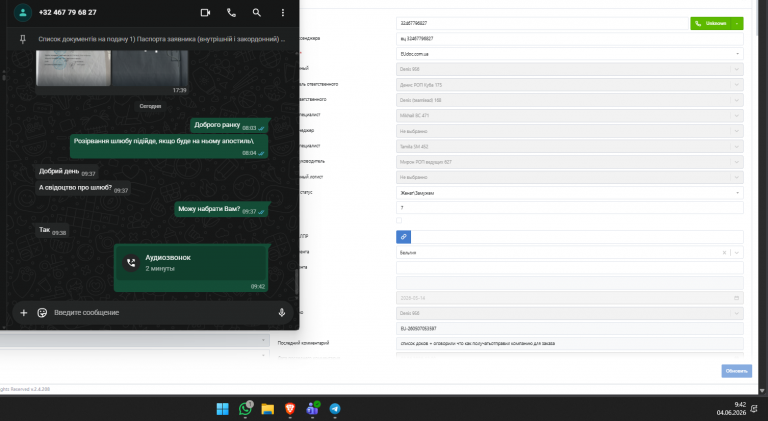Click the phone icon on green Unknown button

pos(698,23)
